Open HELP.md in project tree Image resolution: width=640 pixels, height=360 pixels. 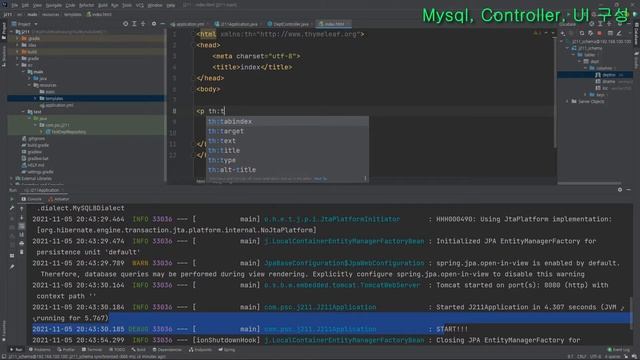33,165
